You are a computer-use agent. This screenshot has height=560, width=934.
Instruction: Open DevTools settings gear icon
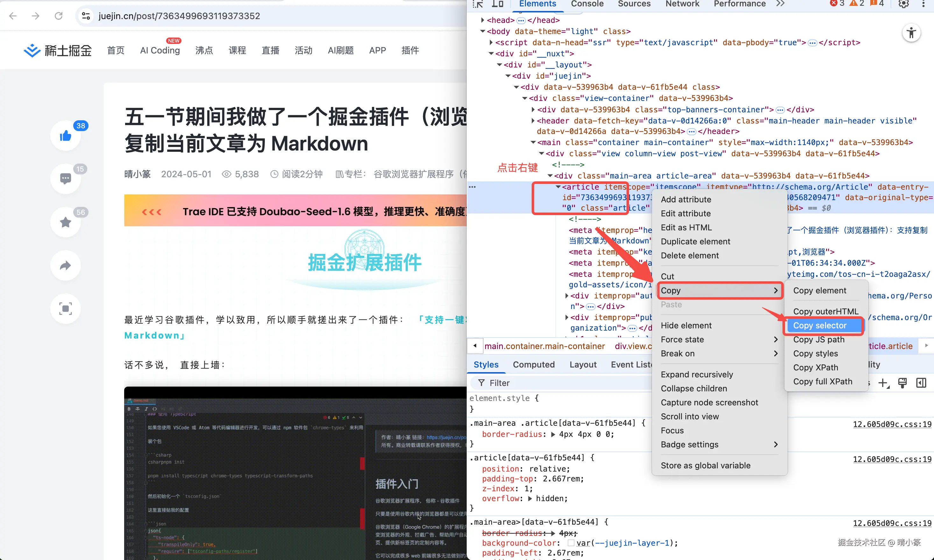click(x=903, y=4)
